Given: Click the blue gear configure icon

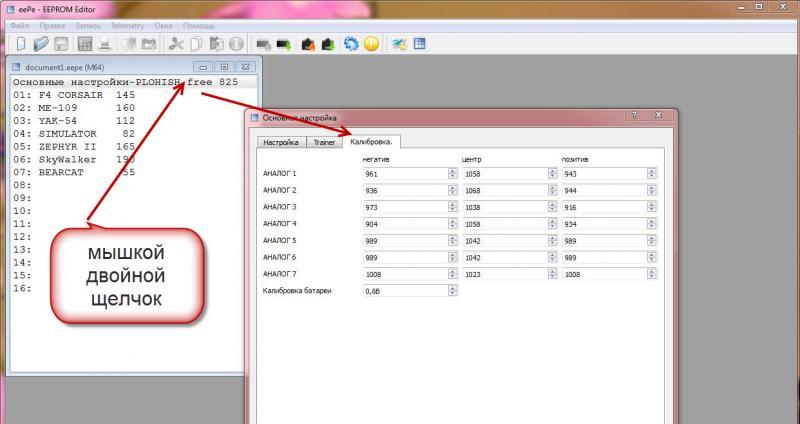Looking at the screenshot, I should point(351,44).
